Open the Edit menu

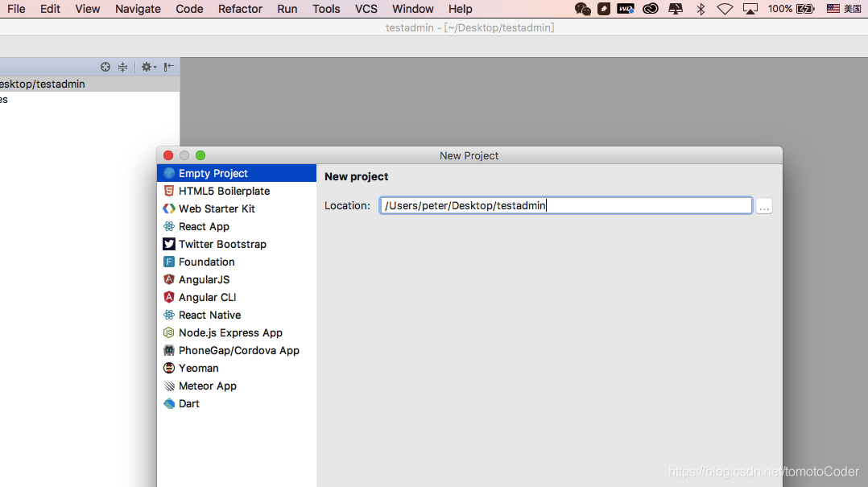pos(50,9)
